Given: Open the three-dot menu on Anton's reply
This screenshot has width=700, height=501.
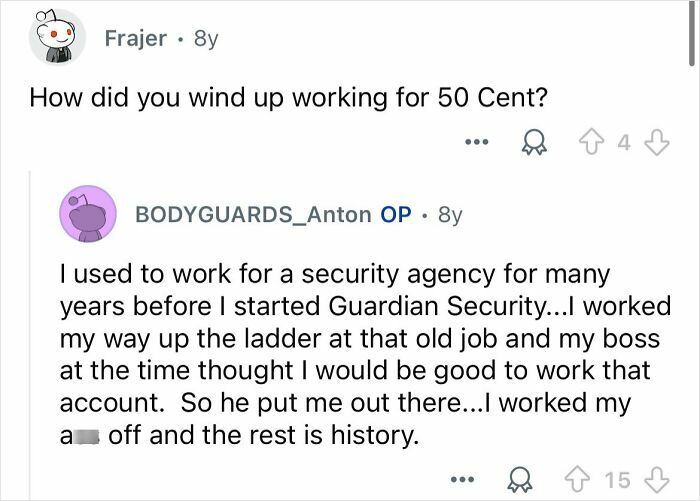Looking at the screenshot, I should [462, 480].
